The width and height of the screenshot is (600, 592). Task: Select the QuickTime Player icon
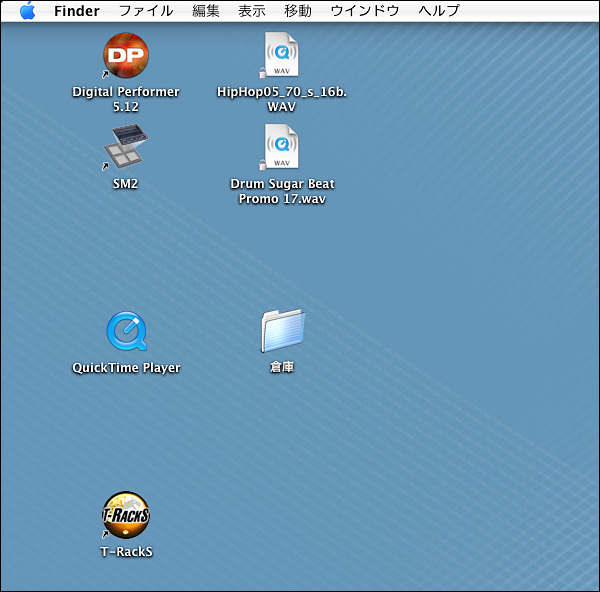(127, 331)
